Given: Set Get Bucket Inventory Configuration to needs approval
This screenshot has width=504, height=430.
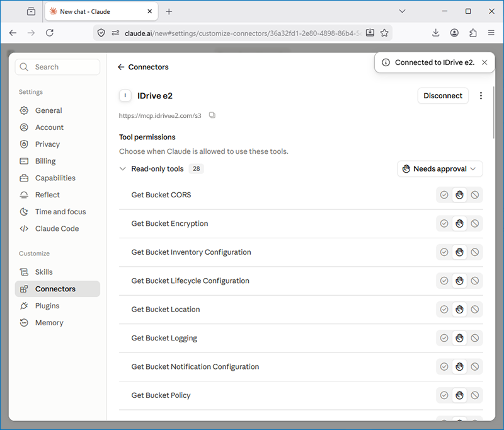Looking at the screenshot, I should [460, 252].
